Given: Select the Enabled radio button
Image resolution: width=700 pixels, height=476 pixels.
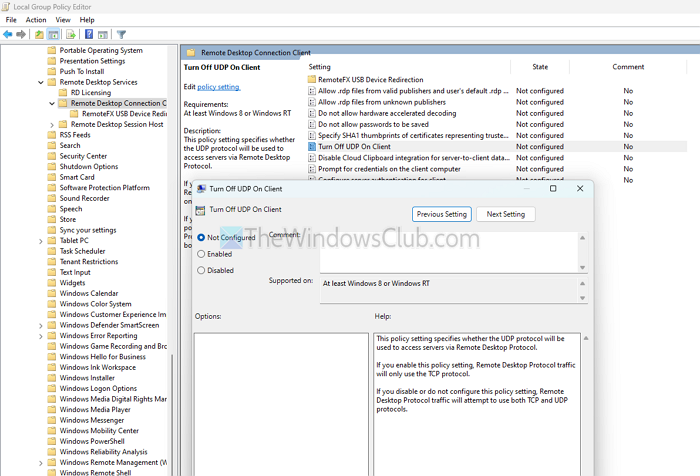Looking at the screenshot, I should [x=201, y=254].
